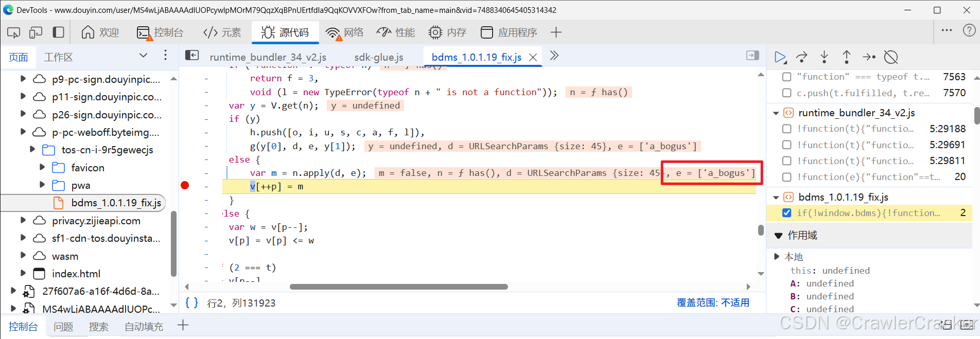Remove the red breakpoint dot in gutter

(185, 185)
